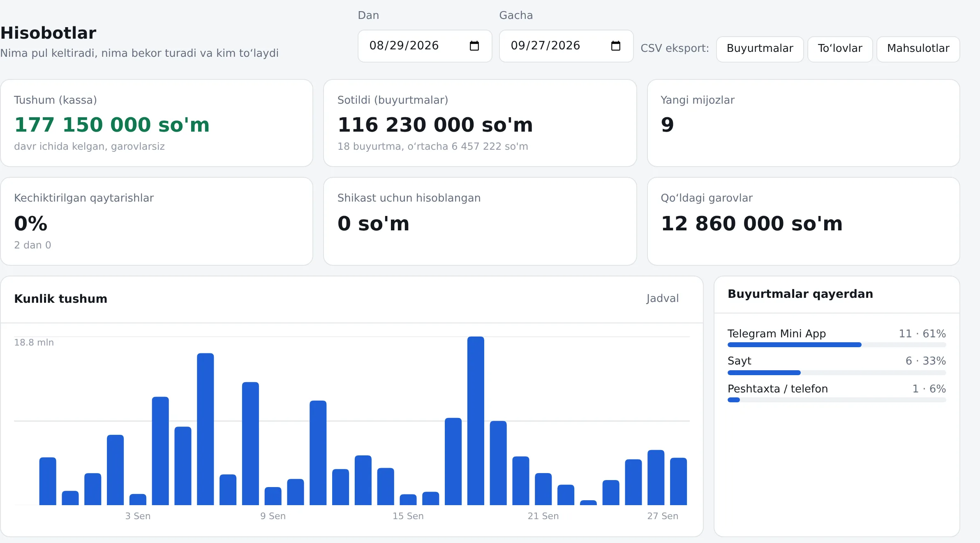Click the Kechiktirilgan qaytarishlar 0% value
This screenshot has width=980, height=543.
(x=31, y=223)
